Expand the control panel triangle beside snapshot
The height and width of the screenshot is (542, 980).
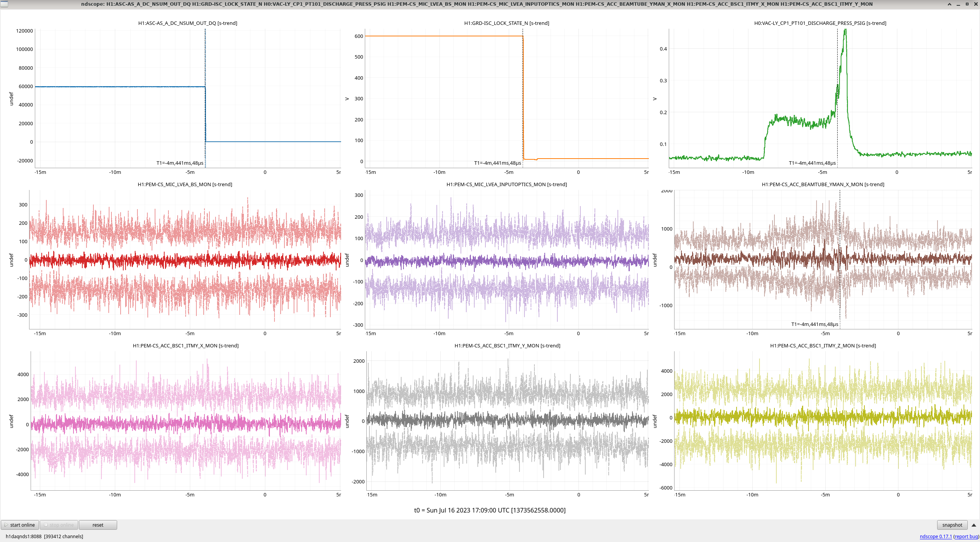(973, 525)
